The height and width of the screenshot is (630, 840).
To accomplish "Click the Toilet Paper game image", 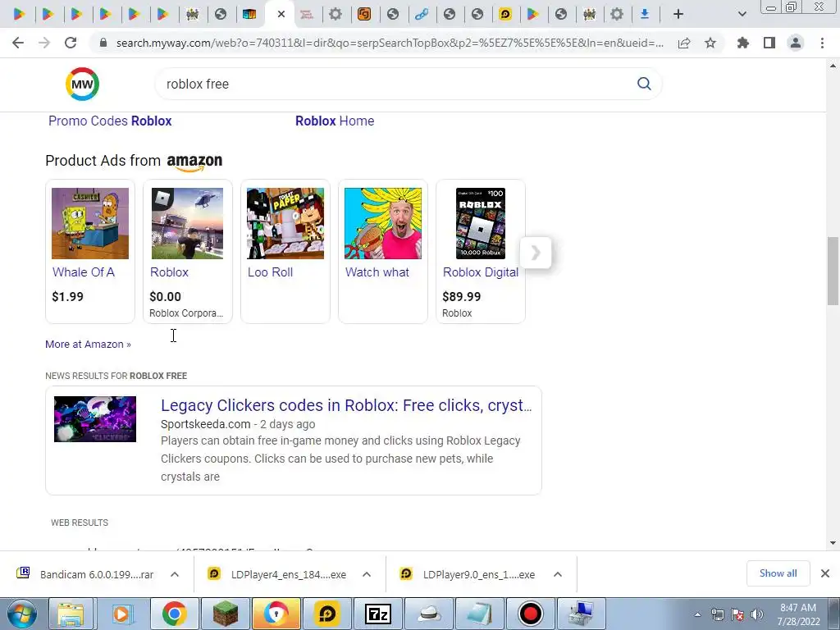I will pyautogui.click(x=285, y=223).
